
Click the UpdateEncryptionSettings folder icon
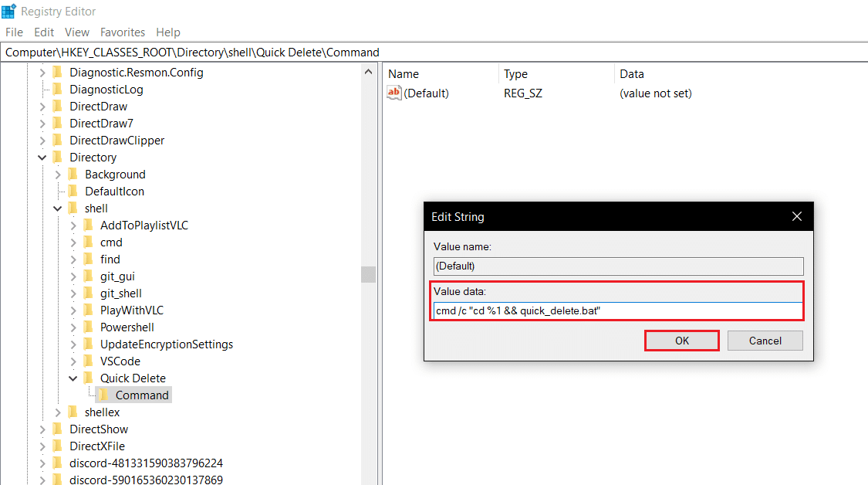tap(89, 344)
